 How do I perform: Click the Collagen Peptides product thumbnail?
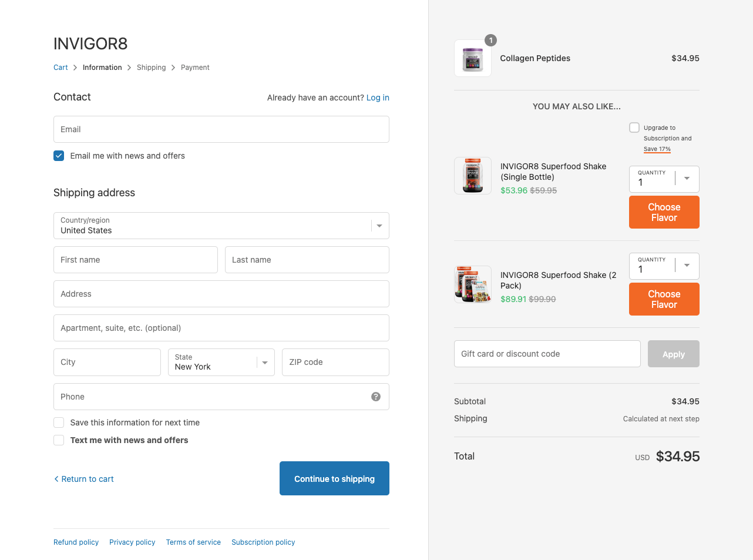point(473,58)
